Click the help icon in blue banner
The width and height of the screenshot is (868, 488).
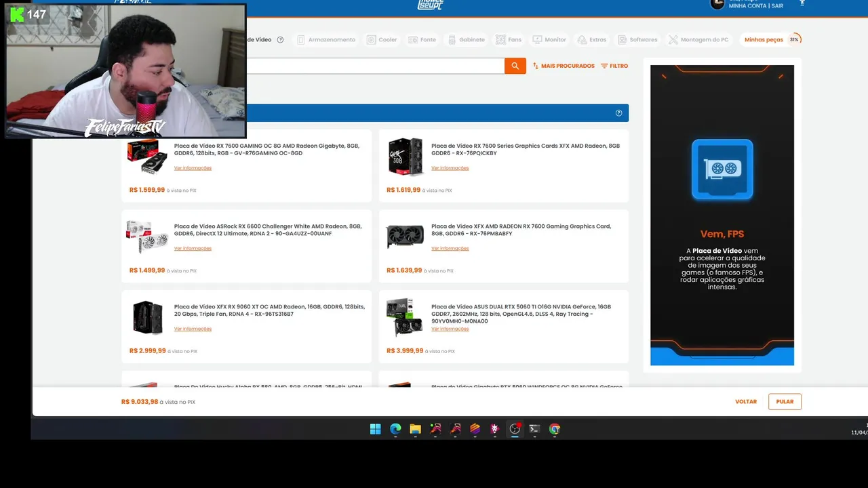618,113
